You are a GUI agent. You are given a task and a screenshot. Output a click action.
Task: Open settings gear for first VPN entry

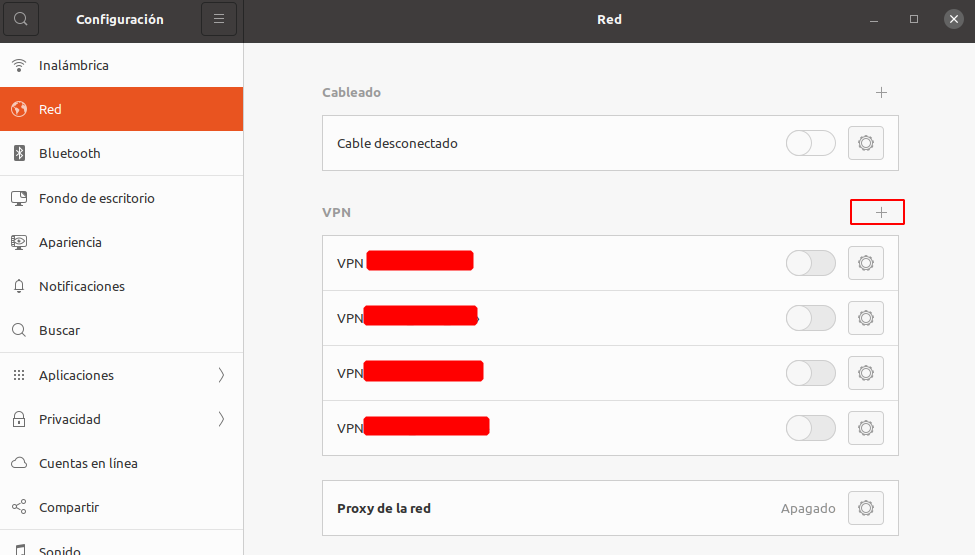pyautogui.click(x=866, y=263)
